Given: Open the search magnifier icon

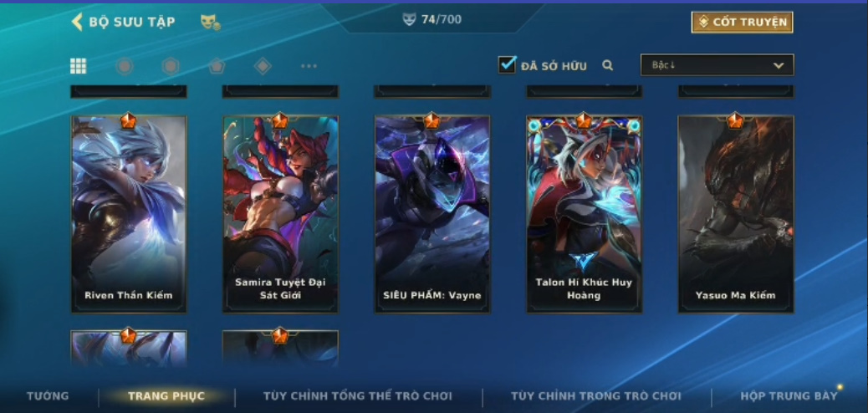Looking at the screenshot, I should coord(608,65).
